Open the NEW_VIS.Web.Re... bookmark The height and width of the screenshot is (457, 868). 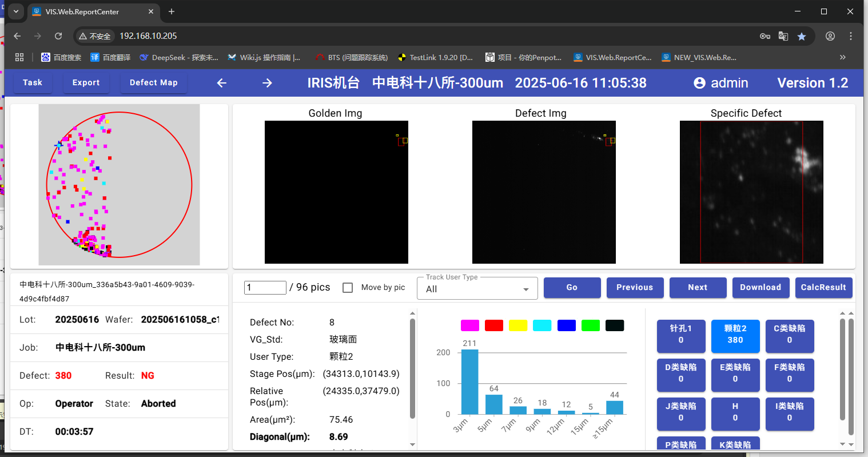[x=699, y=57]
